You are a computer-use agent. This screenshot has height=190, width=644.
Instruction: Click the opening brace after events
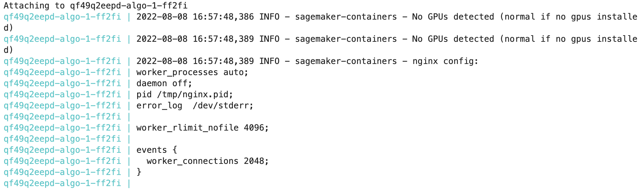[175, 150]
